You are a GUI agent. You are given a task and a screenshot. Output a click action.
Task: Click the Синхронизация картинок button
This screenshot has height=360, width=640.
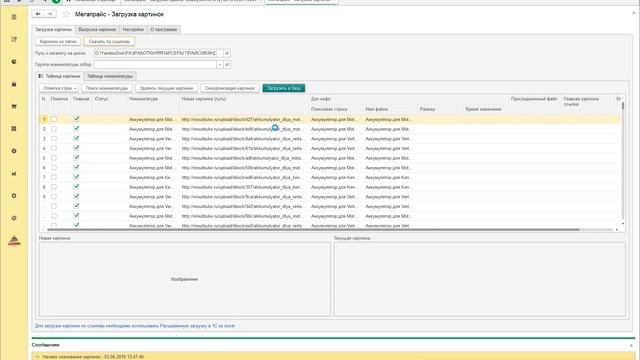(230, 88)
